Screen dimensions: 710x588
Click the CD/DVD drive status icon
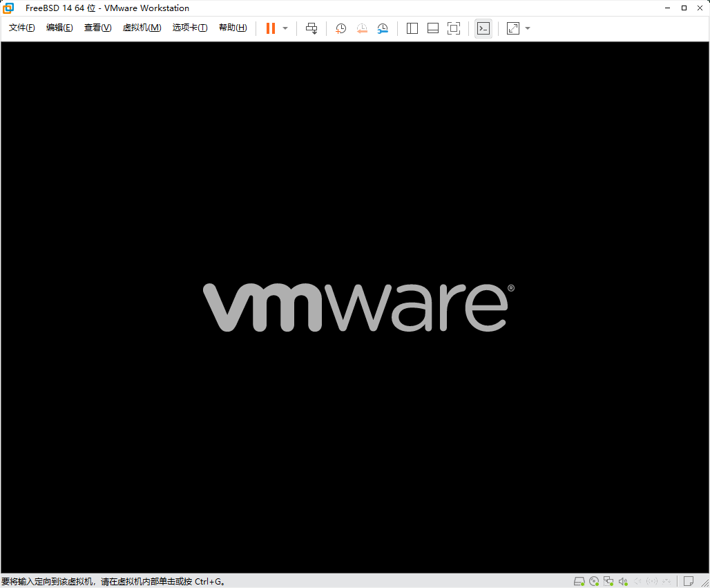tap(594, 581)
